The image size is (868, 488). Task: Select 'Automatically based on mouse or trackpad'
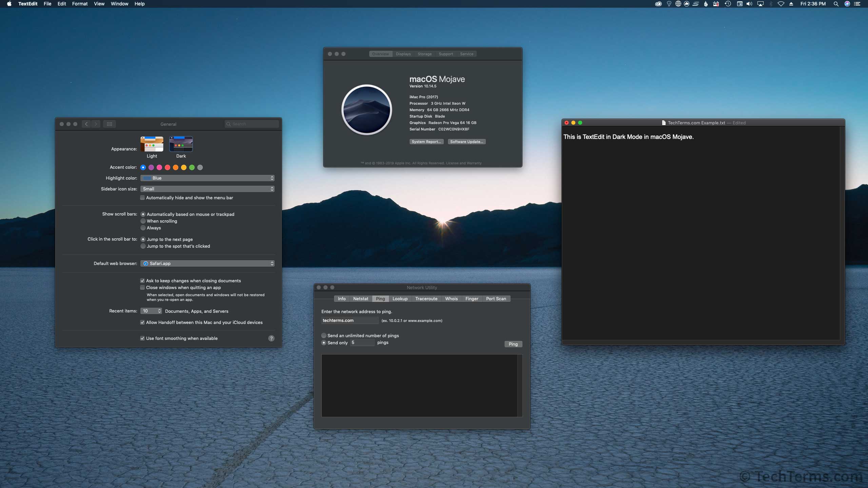point(143,214)
